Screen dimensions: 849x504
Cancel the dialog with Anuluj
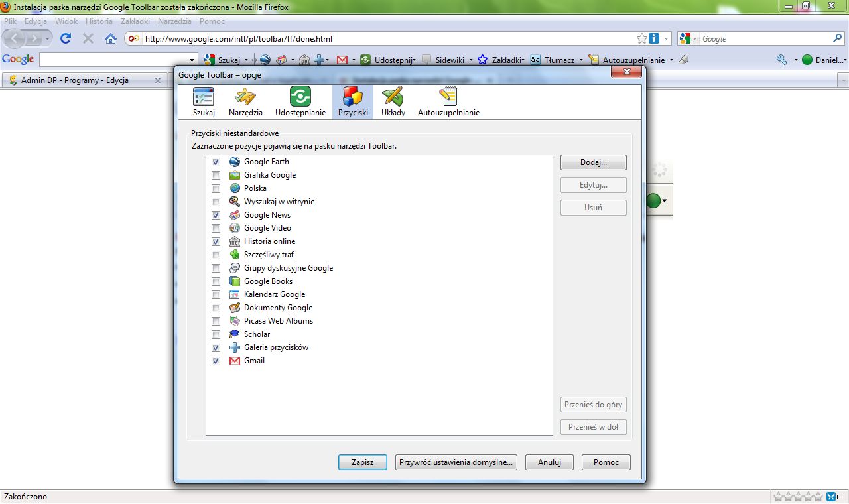click(x=549, y=462)
